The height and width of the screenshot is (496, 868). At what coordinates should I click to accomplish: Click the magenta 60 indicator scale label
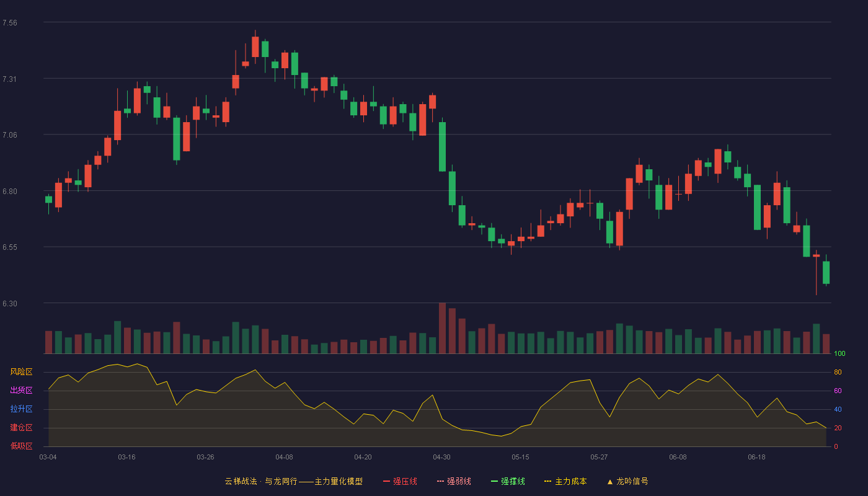point(838,391)
